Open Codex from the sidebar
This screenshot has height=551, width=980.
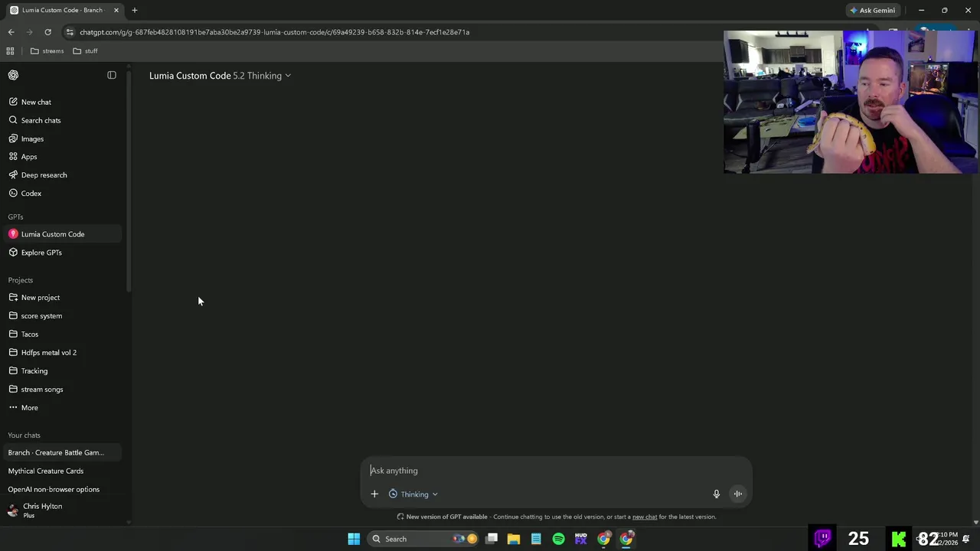pos(61,194)
